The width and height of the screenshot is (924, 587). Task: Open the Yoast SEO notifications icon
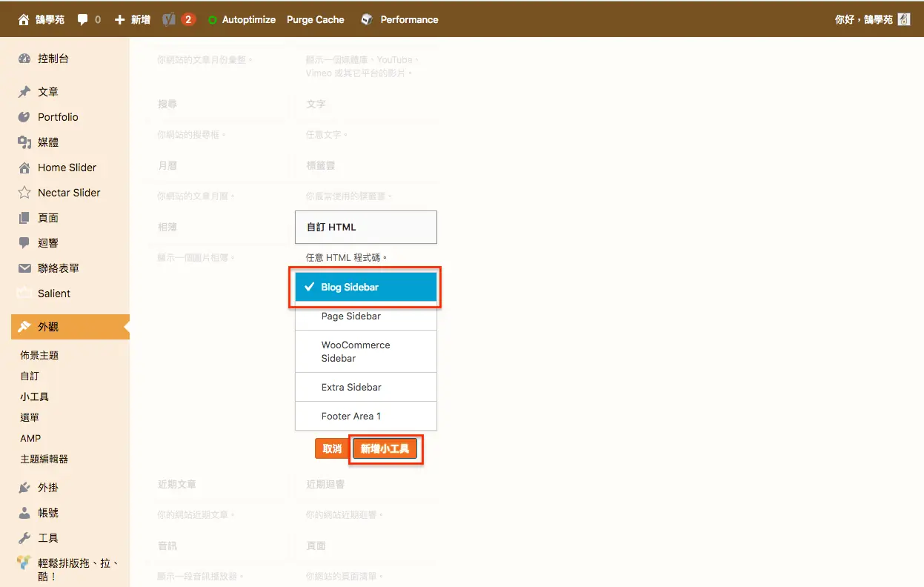[170, 20]
